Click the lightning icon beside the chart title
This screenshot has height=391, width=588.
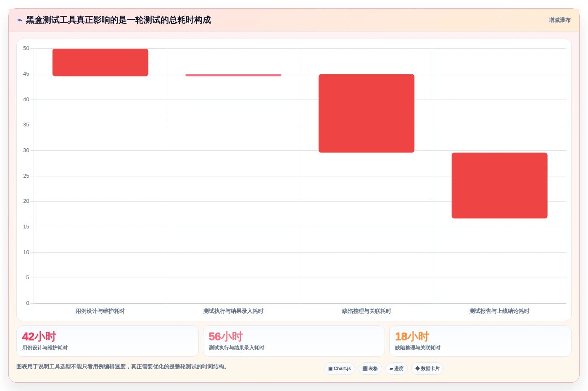pyautogui.click(x=20, y=20)
